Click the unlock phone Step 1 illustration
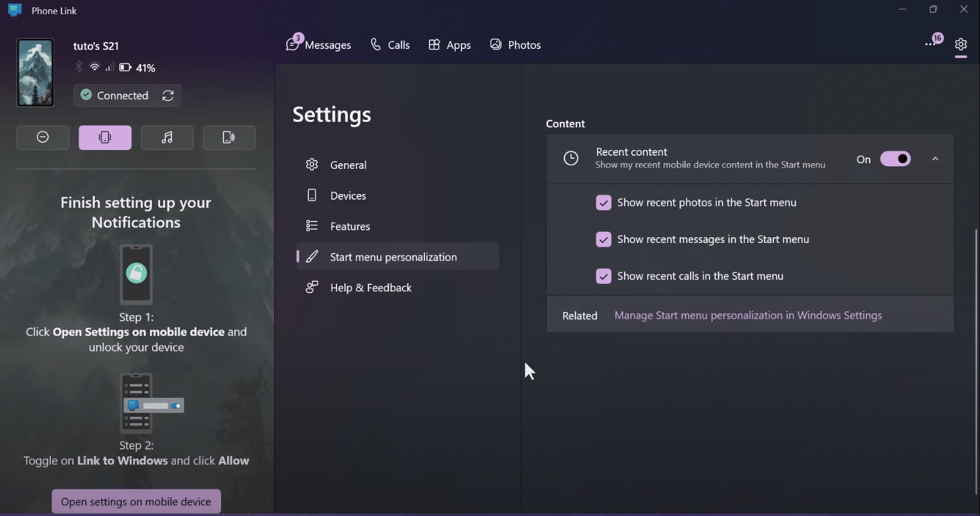Viewport: 980px width, 516px height. (136, 274)
